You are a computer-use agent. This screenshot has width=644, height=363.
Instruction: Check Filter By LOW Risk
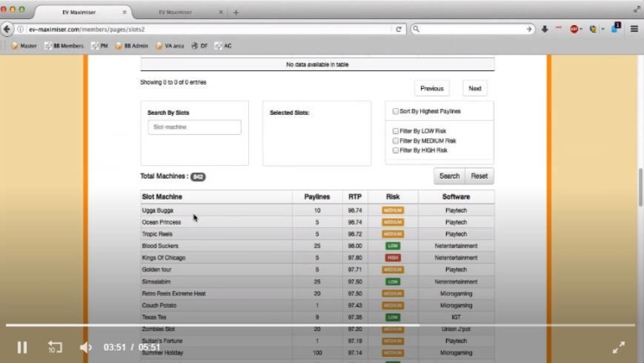(x=396, y=131)
